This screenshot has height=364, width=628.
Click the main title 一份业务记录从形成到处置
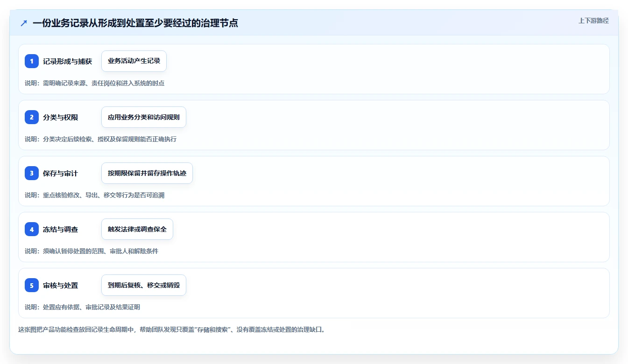(x=135, y=23)
